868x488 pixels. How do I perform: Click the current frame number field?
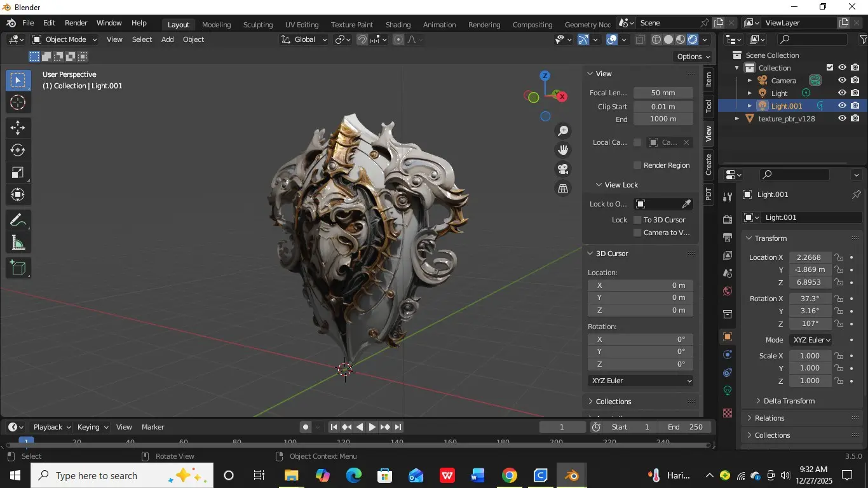click(x=562, y=427)
